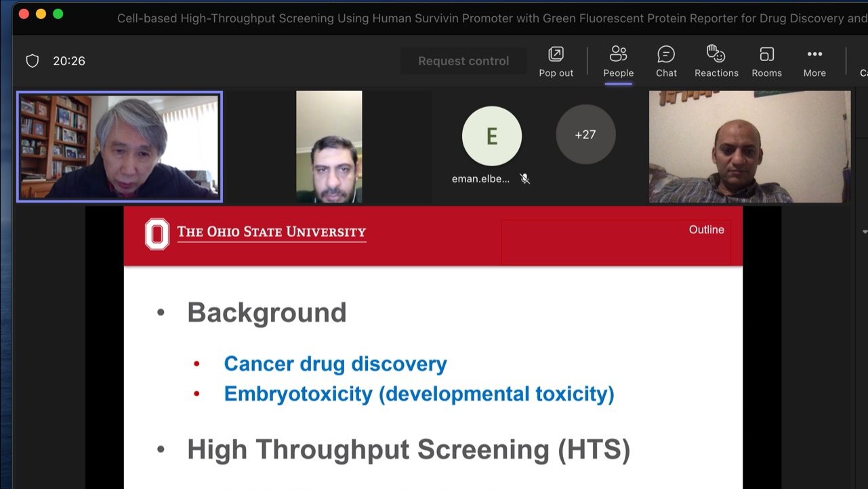This screenshot has height=489, width=868.
Task: Click the Request control button
Action: [463, 61]
